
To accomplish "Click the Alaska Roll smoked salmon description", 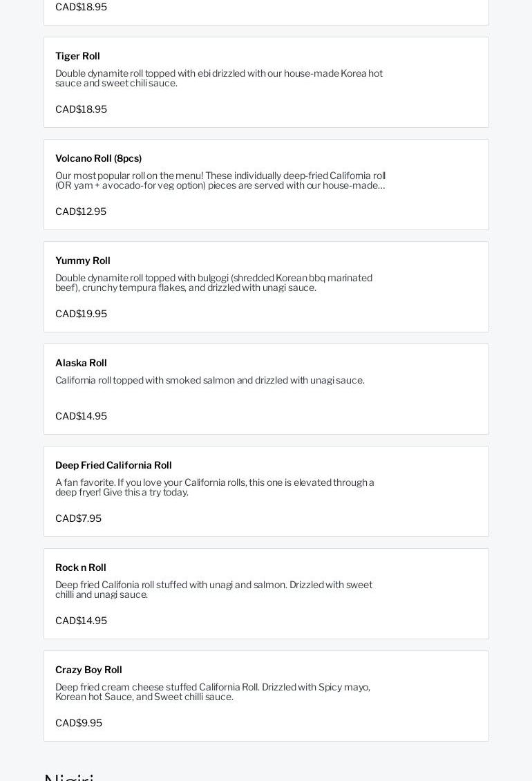I will 209,380.
